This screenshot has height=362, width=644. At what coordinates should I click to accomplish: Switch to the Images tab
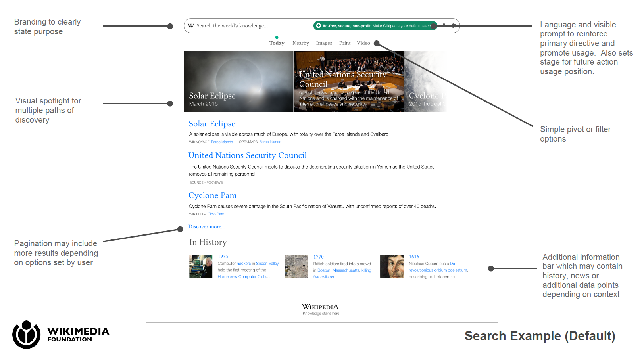point(324,43)
